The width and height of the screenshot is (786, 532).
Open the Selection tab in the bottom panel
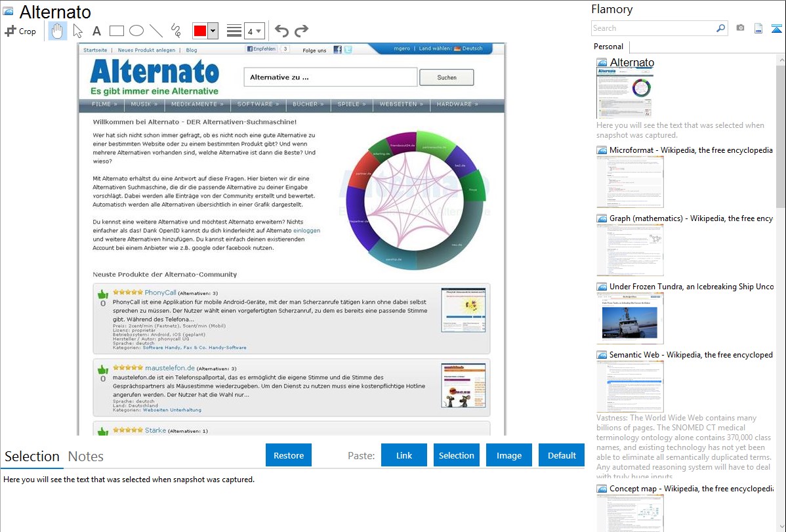click(x=32, y=457)
